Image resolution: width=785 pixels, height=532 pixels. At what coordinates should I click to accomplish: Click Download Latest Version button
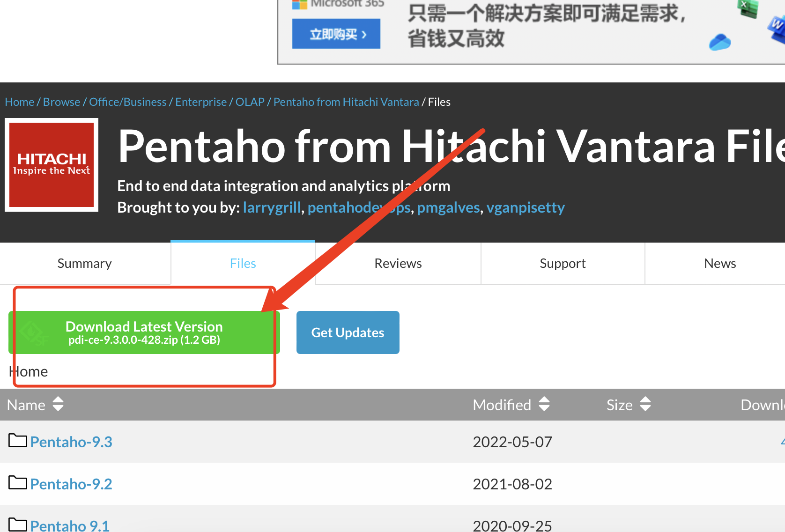click(144, 332)
